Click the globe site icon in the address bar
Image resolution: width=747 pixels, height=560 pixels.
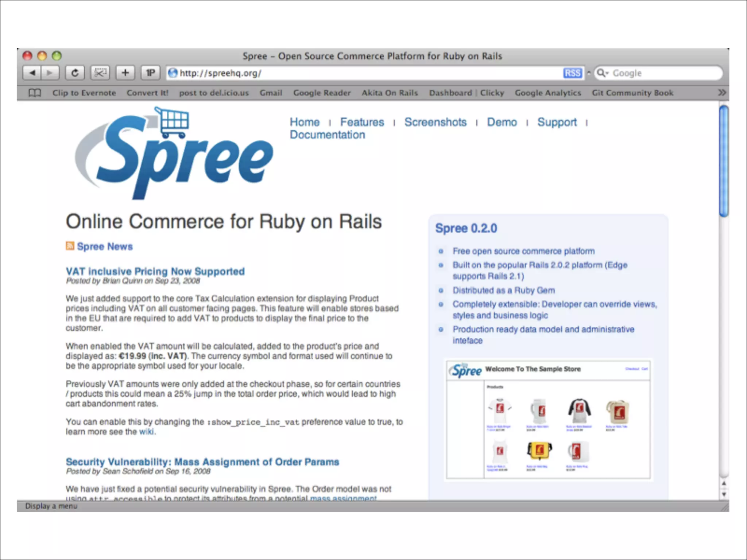click(173, 73)
